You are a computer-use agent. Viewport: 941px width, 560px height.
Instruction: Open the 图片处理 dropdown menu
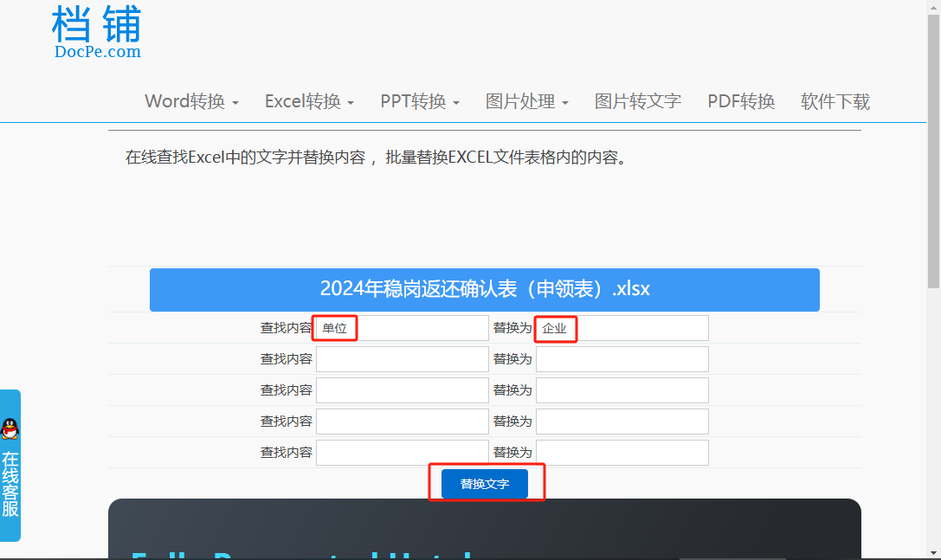tap(525, 100)
